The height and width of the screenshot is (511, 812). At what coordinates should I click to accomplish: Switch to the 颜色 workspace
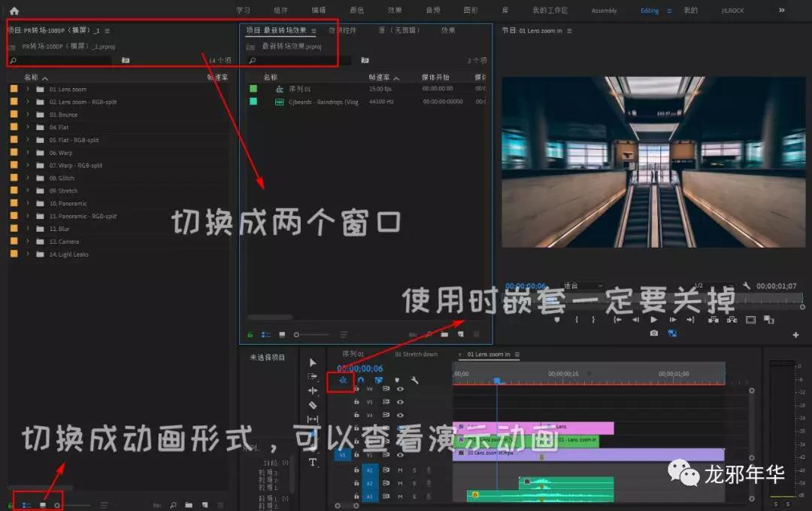point(357,11)
